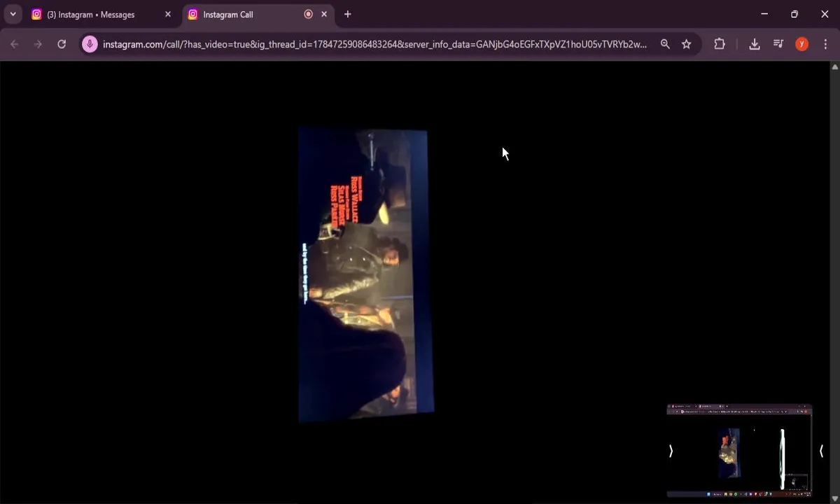Switch to the Instagram Messages tab
The width and height of the screenshot is (840, 504).
pyautogui.click(x=101, y=14)
